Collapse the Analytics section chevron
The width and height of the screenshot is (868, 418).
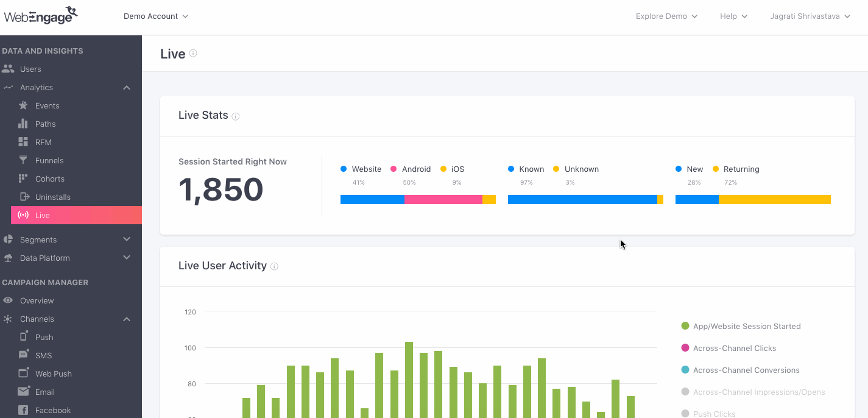click(127, 88)
